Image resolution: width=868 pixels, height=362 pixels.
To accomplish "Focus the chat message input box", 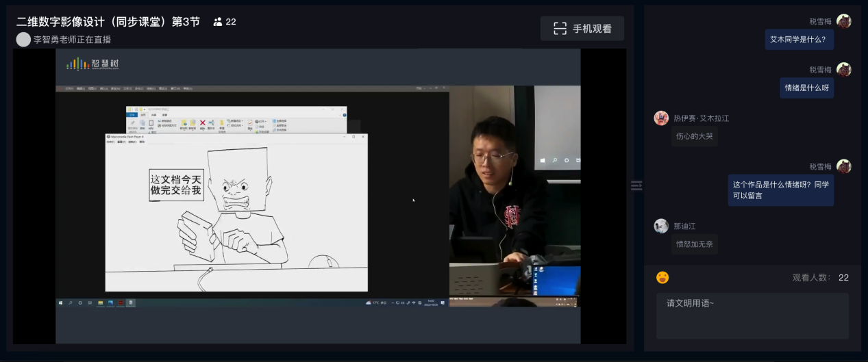I will pyautogui.click(x=752, y=315).
